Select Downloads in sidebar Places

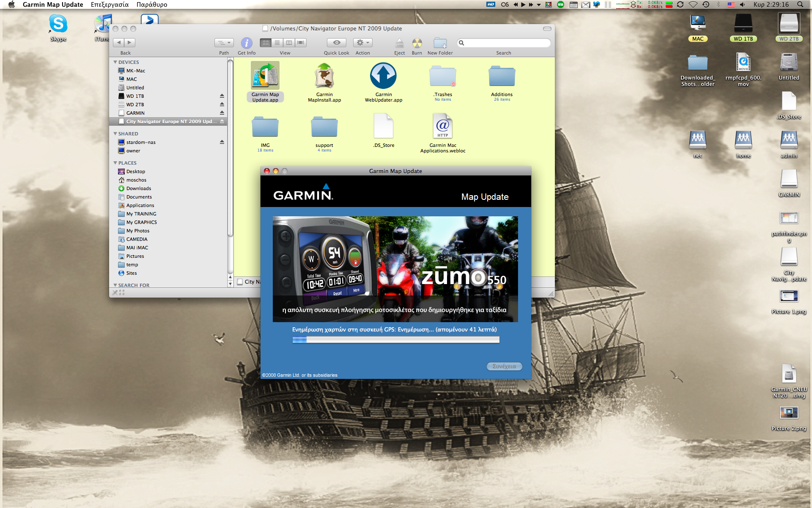point(168,188)
